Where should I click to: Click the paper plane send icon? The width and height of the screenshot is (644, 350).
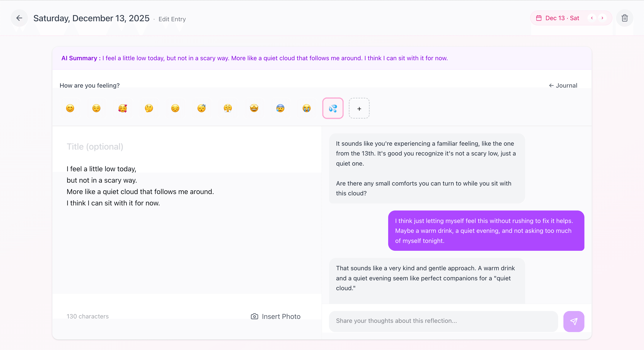[574, 321]
